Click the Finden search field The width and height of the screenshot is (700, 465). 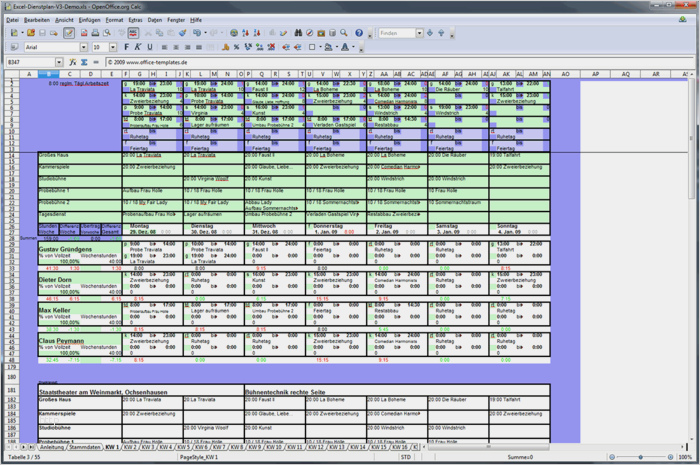397,33
